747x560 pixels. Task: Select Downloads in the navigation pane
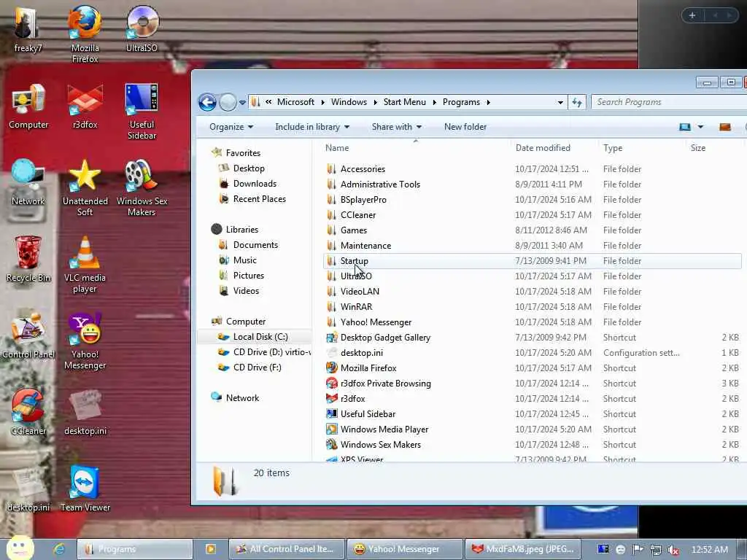[x=255, y=183]
